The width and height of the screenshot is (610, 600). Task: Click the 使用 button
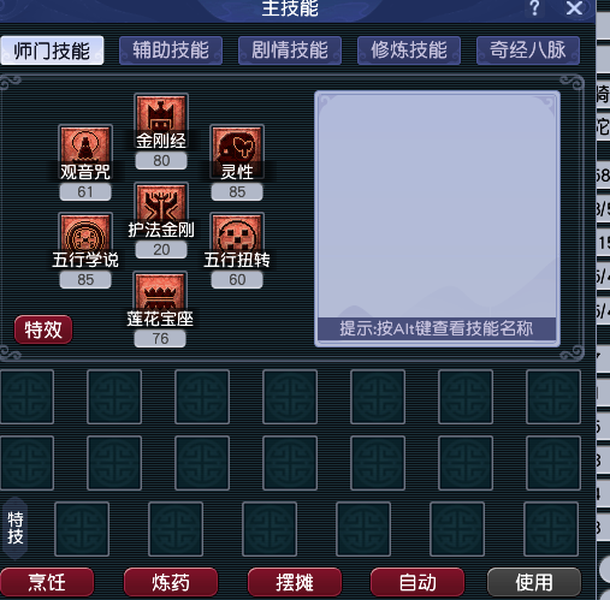click(x=534, y=582)
